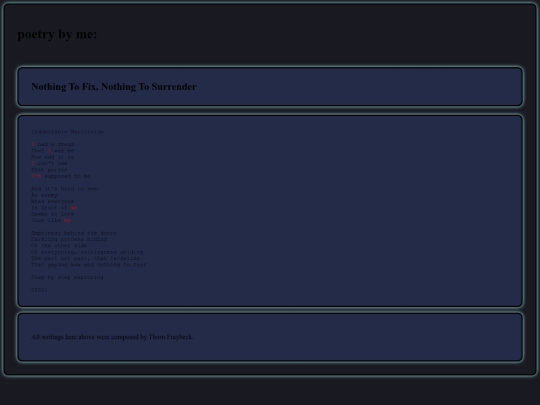Click the line 'An enemy'

[x=44, y=195]
